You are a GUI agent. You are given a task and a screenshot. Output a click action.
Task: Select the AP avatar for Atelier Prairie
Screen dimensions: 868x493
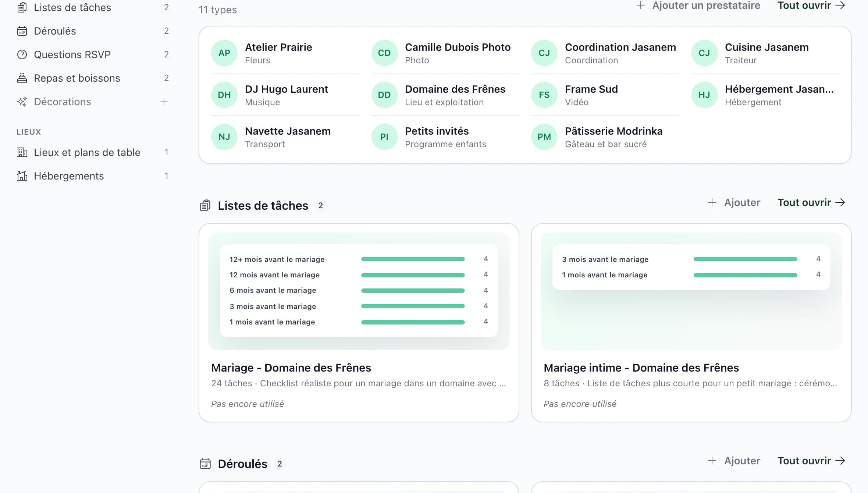[224, 53]
